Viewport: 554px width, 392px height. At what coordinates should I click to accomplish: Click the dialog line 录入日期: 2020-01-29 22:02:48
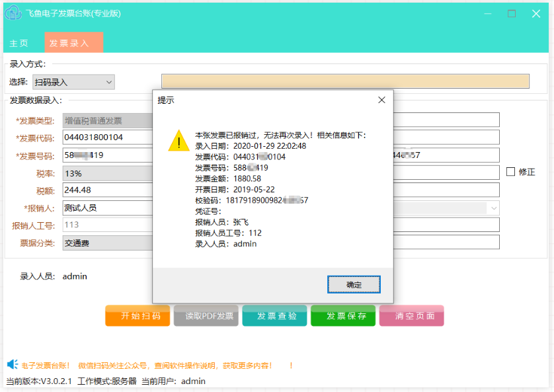pos(251,146)
